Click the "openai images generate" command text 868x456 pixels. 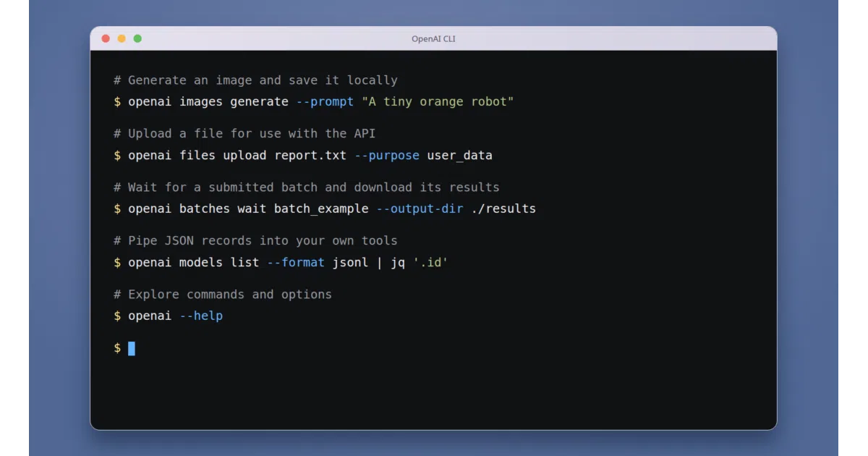pyautogui.click(x=208, y=101)
